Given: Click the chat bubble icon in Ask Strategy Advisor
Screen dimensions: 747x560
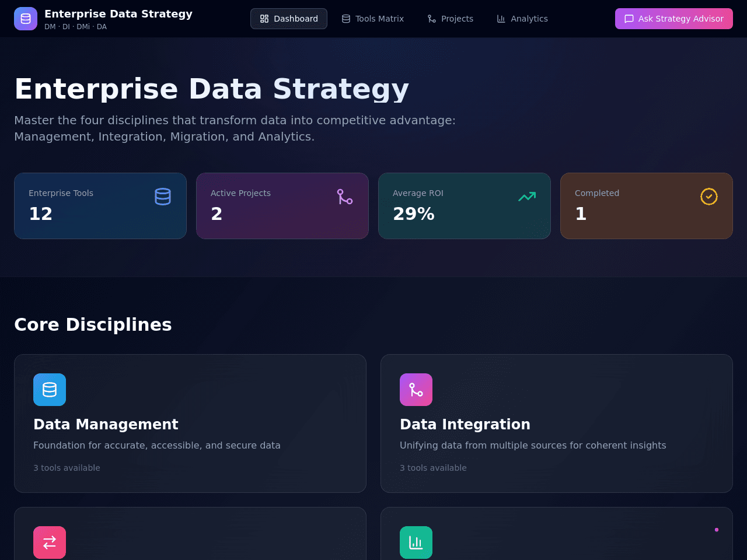Looking at the screenshot, I should coord(629,19).
